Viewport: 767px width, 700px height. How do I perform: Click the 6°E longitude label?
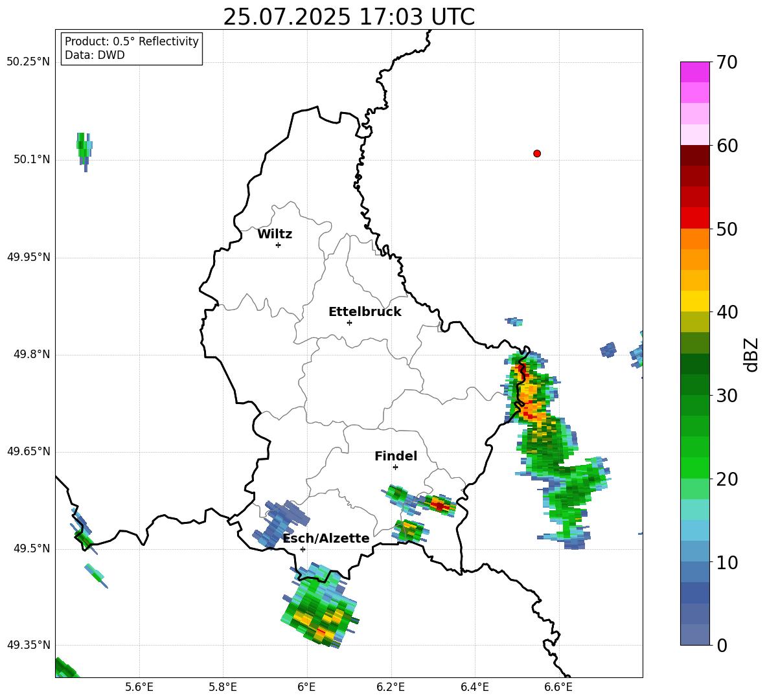(x=306, y=687)
